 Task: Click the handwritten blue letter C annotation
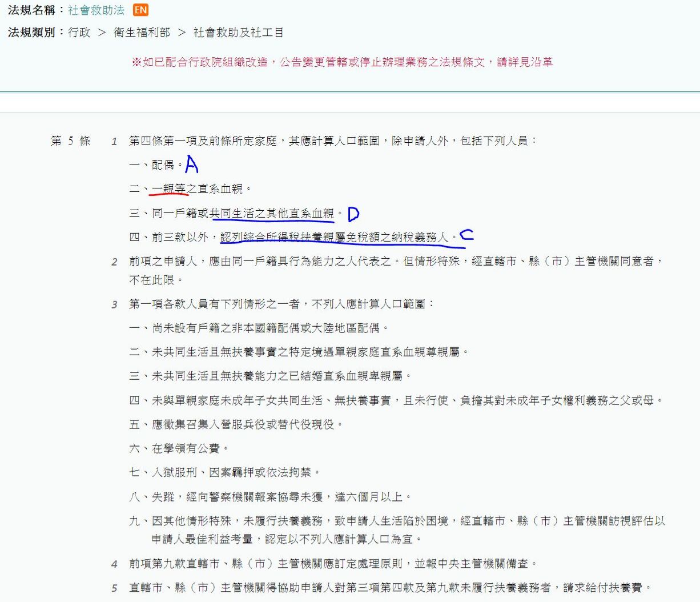[467, 235]
